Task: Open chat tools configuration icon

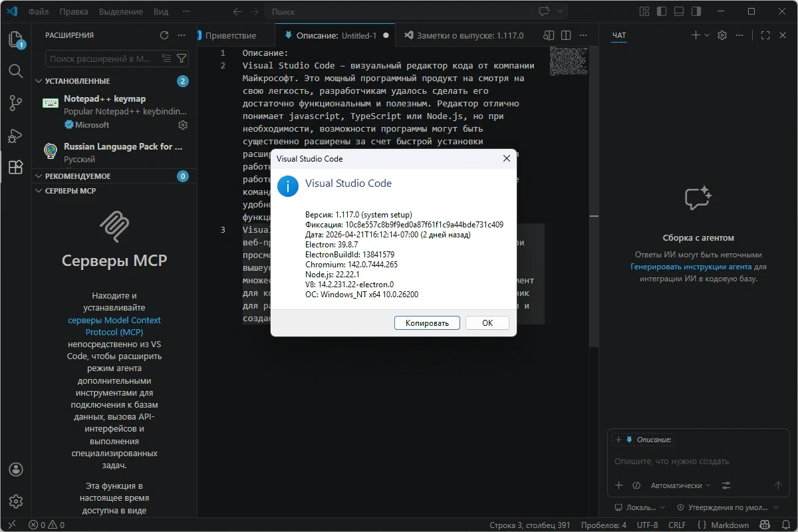Action: click(726, 485)
